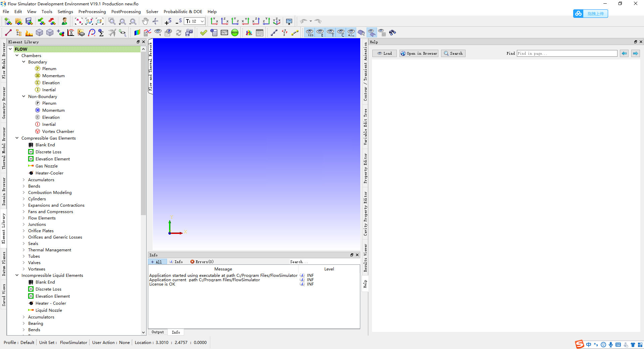Toggle the eye +/- visibility
Image resolution: width=644 pixels, height=349 pixels.
coord(351,33)
